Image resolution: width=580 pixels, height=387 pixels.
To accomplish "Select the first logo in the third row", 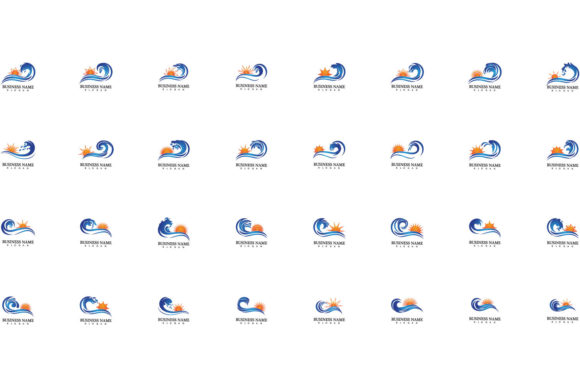I will (x=18, y=232).
